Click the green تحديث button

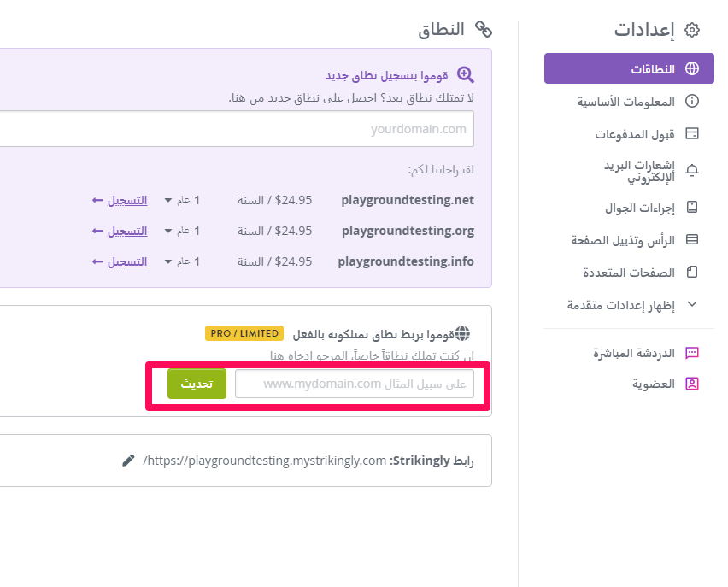click(197, 384)
